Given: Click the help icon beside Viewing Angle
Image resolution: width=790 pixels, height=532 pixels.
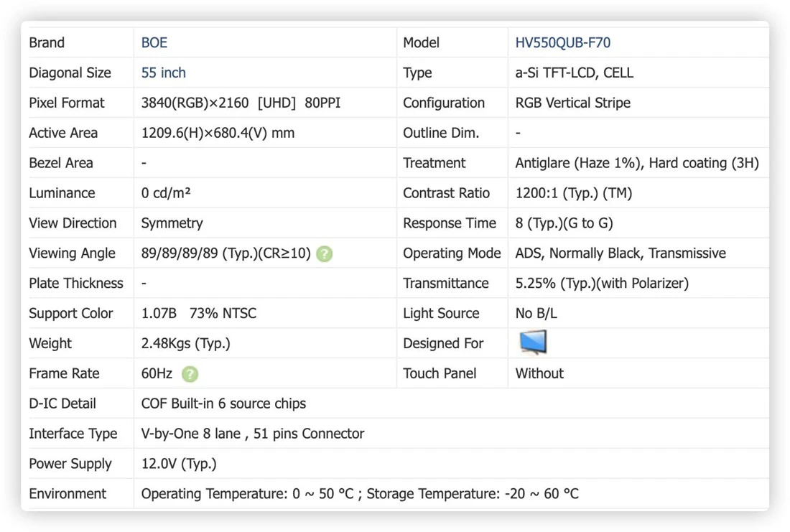Looking at the screenshot, I should [x=324, y=253].
